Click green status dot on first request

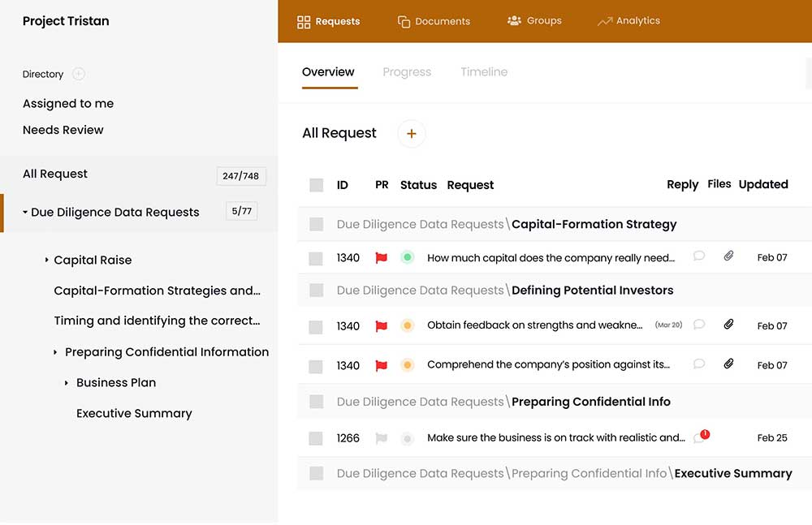[x=408, y=258]
